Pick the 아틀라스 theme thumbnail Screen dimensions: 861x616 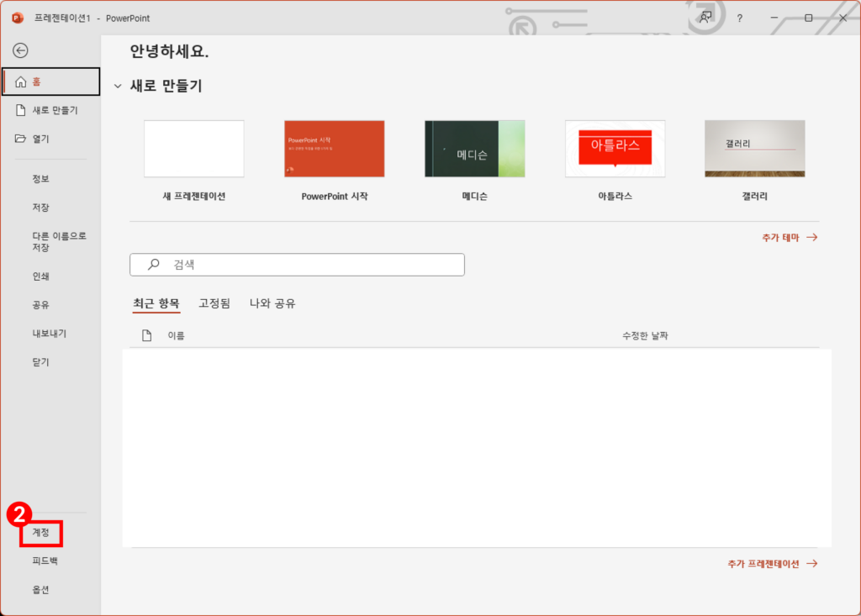[615, 149]
